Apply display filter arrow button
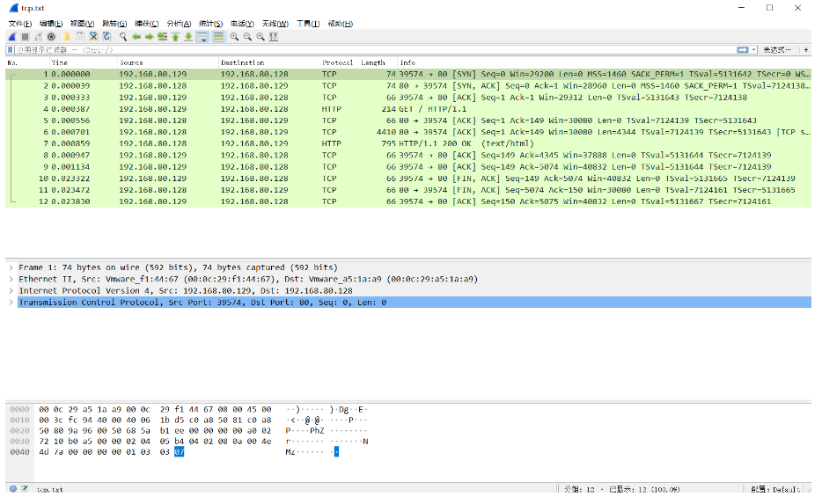The height and width of the screenshot is (504, 822). tap(742, 50)
